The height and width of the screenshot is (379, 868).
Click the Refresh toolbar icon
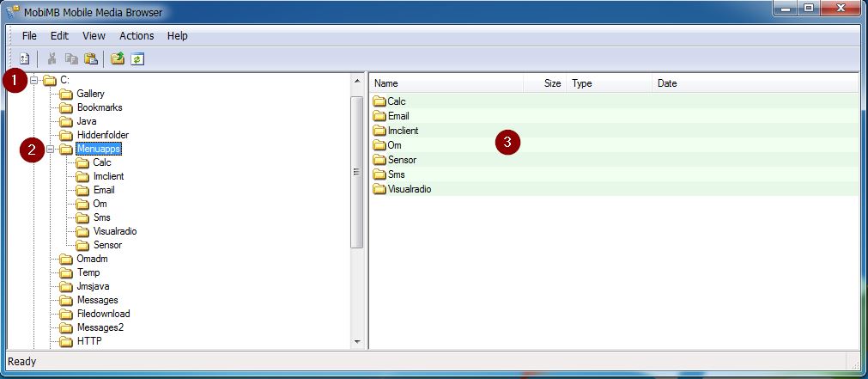click(137, 58)
